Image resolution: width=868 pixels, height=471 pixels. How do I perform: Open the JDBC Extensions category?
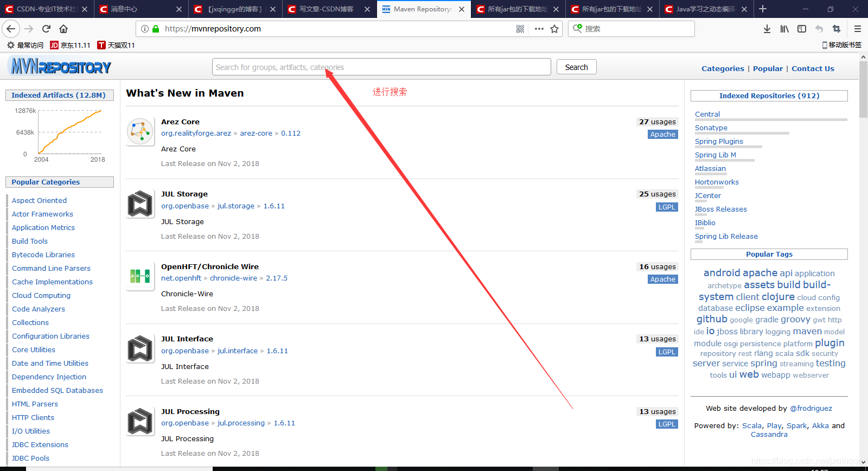pyautogui.click(x=40, y=444)
